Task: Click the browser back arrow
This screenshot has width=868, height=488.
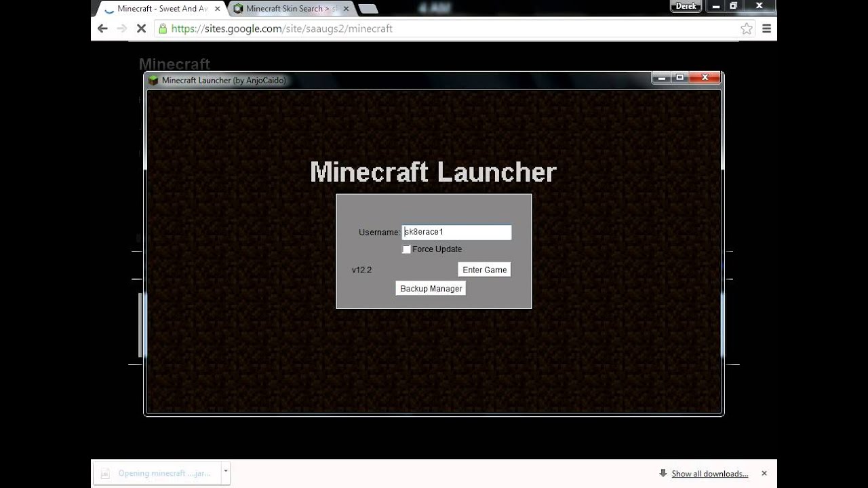Action: coord(102,28)
